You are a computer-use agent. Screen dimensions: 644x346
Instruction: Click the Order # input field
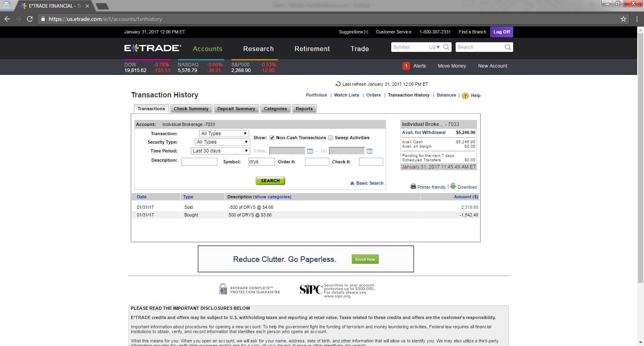click(x=317, y=162)
